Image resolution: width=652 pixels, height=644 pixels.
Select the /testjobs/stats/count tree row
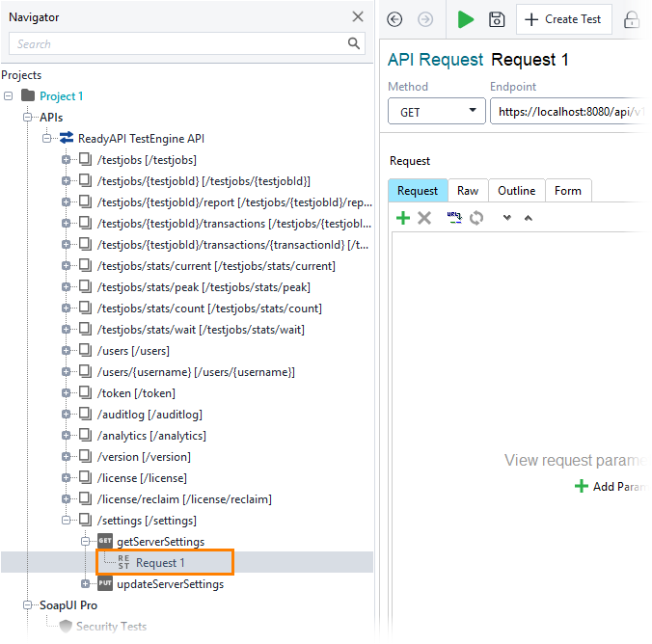209,309
